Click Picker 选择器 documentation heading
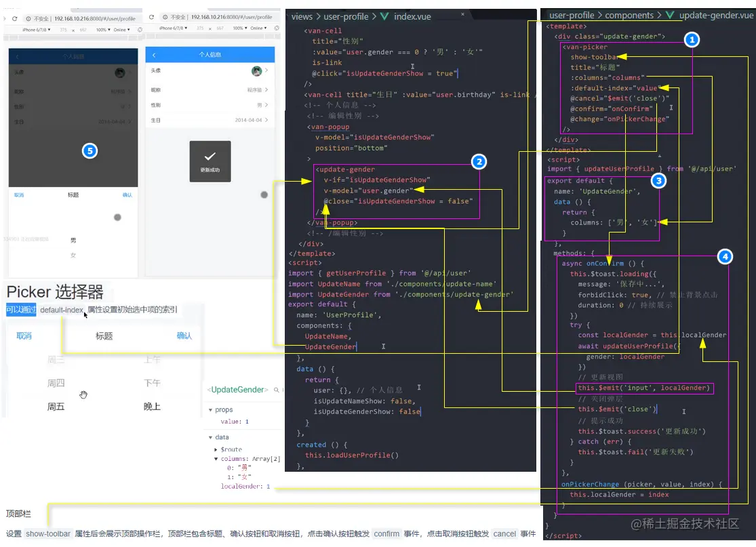This screenshot has height=547, width=756. pos(55,292)
